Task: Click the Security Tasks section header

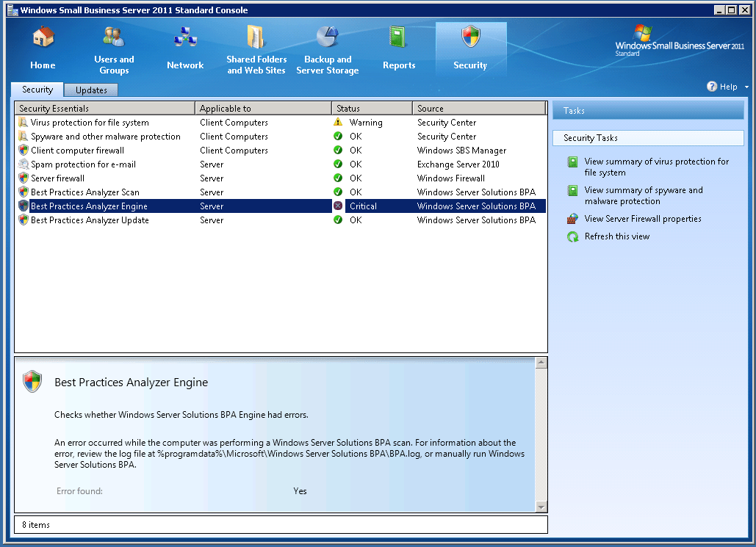Action: click(648, 138)
